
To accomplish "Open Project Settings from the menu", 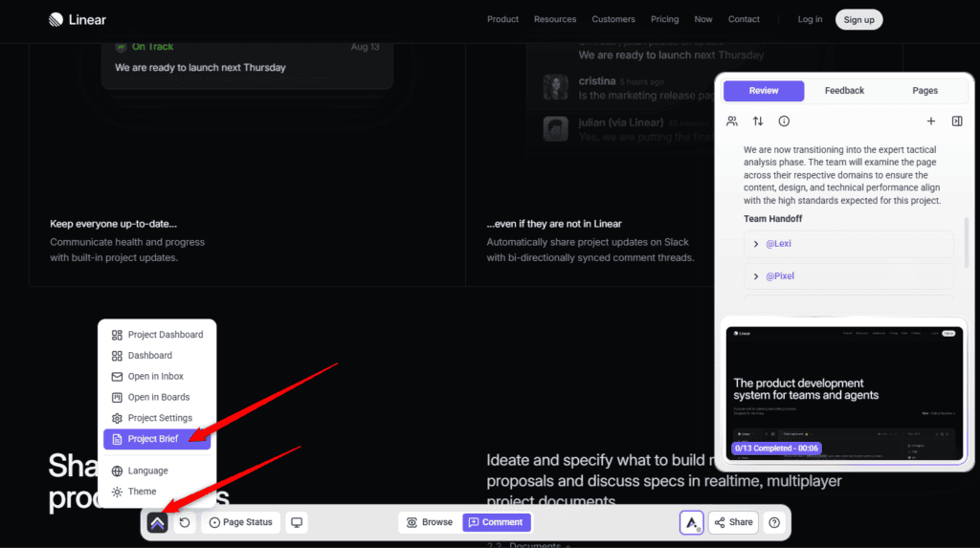I will (157, 418).
